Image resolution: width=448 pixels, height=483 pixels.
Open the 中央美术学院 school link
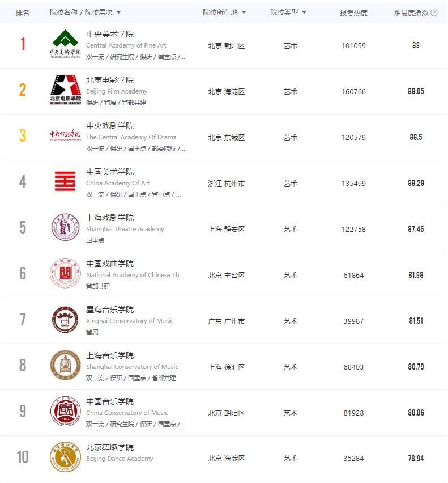pos(110,34)
